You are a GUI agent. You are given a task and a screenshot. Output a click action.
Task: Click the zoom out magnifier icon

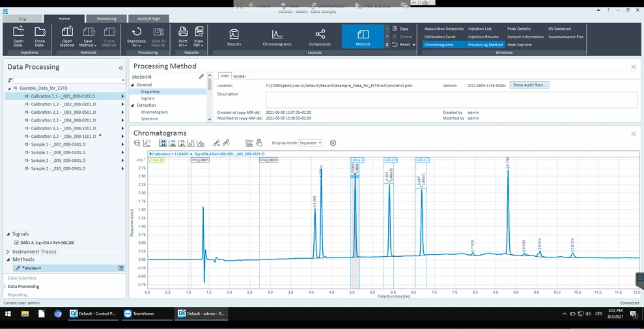pos(136,143)
